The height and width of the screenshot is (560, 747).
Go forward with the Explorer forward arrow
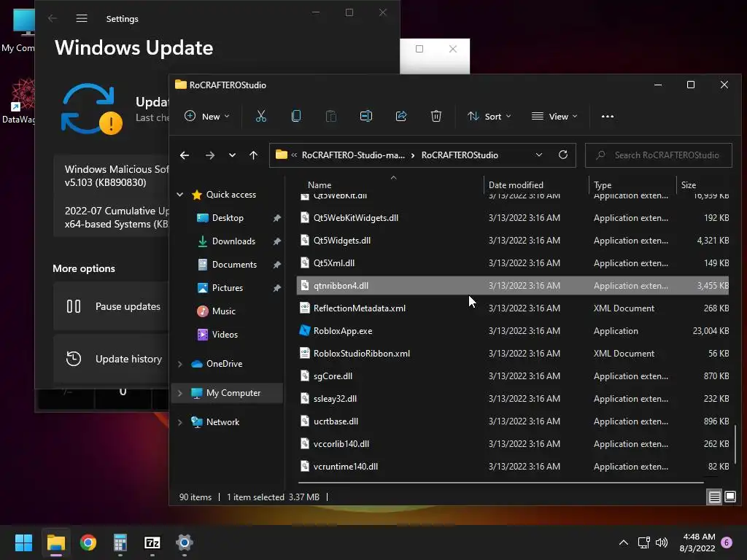tap(209, 155)
